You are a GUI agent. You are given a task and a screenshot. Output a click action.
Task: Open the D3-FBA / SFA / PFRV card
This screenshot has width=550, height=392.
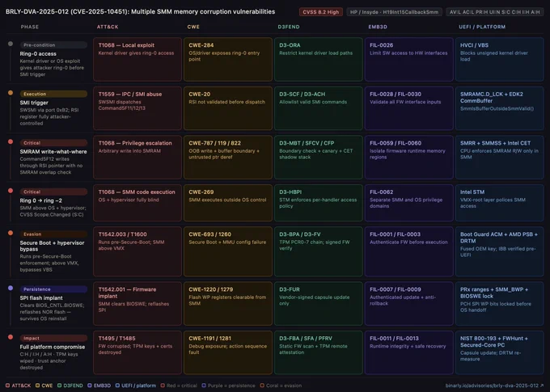pos(319,352)
